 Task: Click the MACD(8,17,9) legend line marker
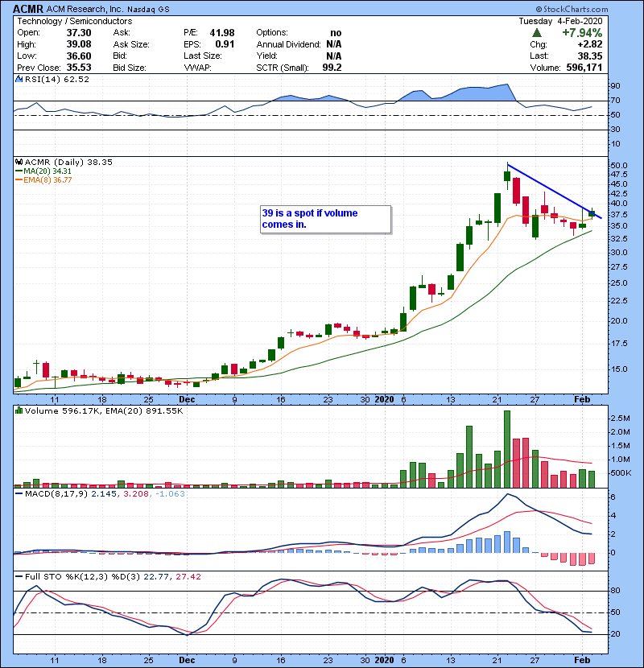point(19,494)
